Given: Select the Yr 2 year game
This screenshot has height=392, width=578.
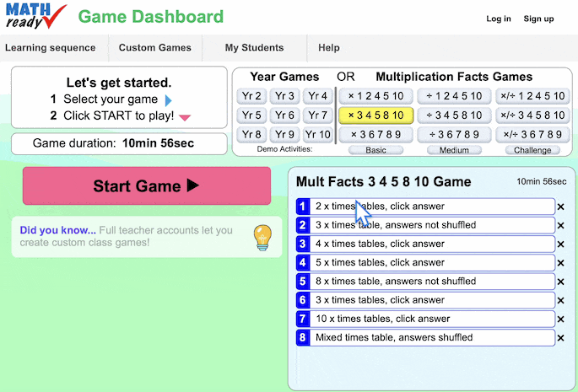Looking at the screenshot, I should [x=251, y=96].
